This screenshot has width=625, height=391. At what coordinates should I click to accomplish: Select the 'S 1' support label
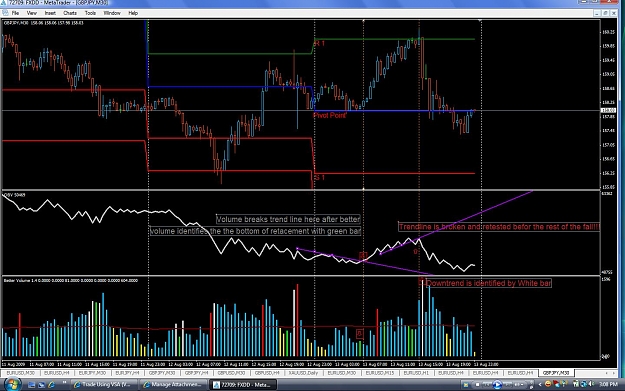319,177
